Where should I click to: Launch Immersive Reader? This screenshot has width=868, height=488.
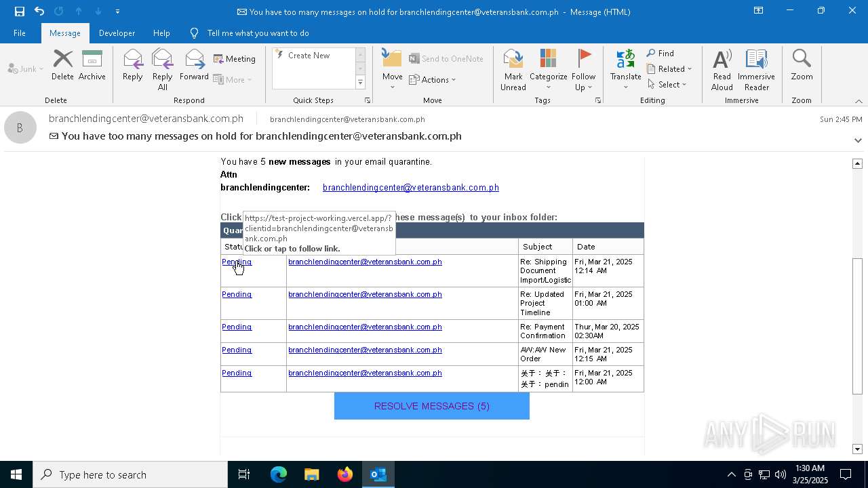756,70
